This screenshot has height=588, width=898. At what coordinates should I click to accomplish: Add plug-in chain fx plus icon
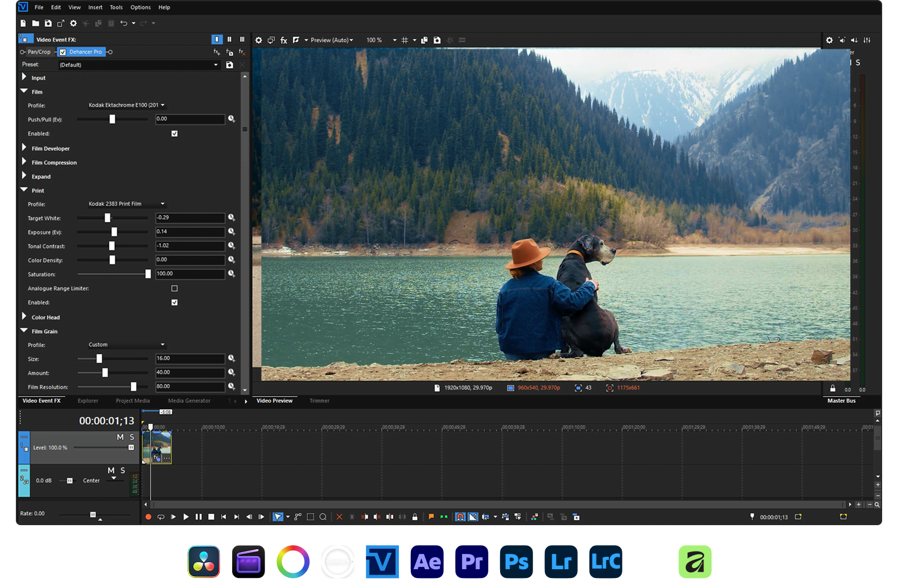217,52
